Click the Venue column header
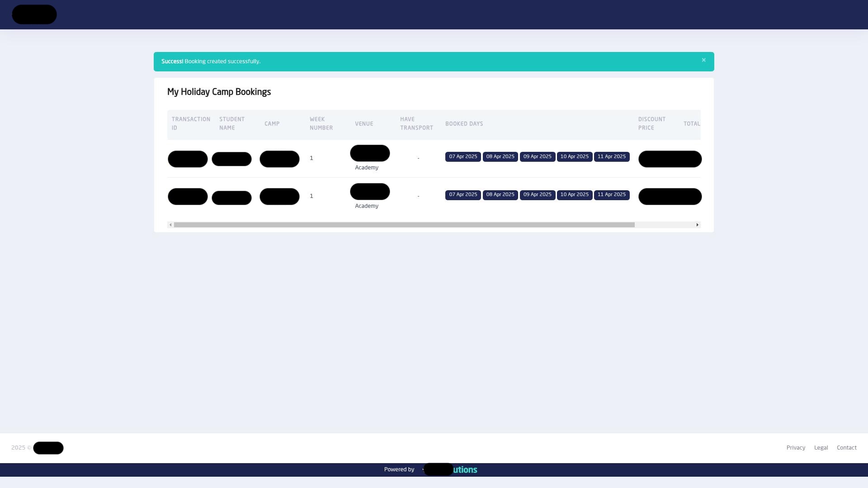This screenshot has width=868, height=488. tap(364, 124)
